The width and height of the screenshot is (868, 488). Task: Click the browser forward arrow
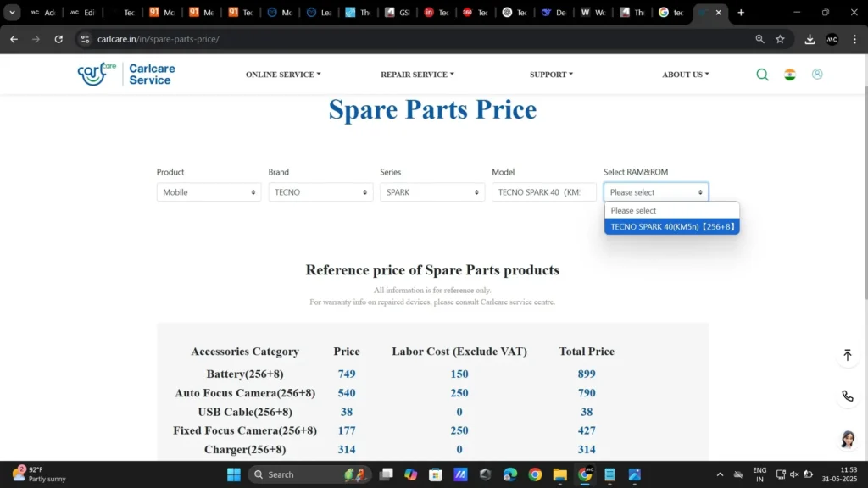(36, 39)
